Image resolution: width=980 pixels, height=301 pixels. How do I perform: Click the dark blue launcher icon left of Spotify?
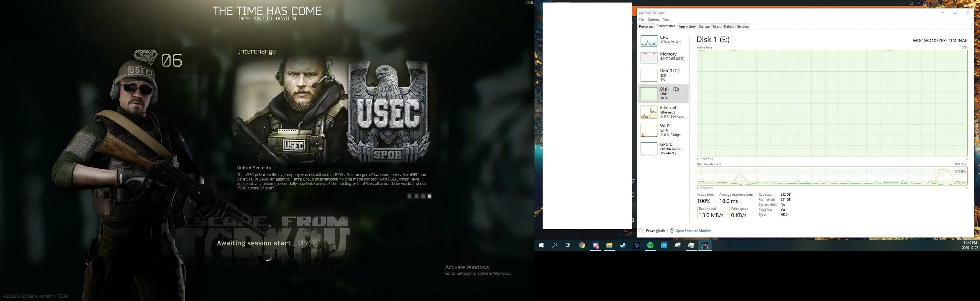(636, 245)
